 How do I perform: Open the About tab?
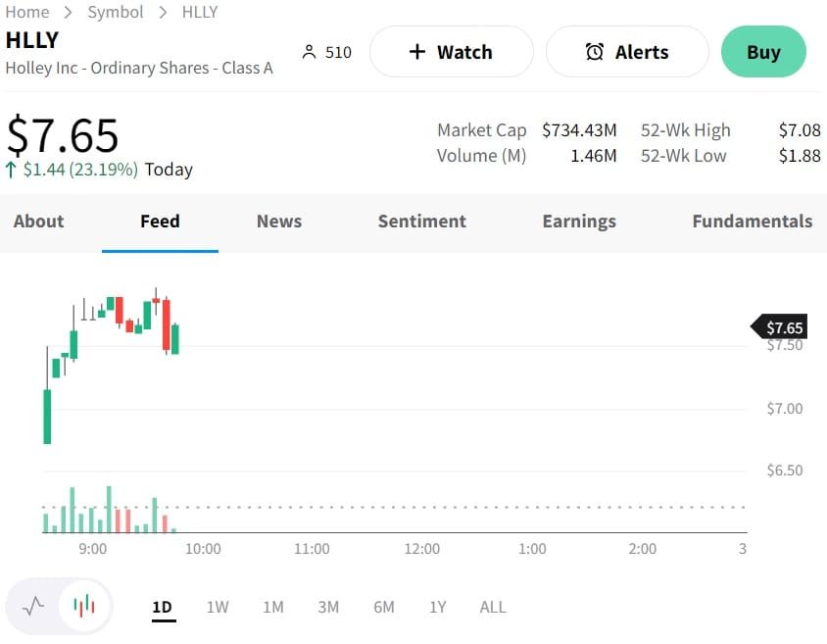click(38, 222)
